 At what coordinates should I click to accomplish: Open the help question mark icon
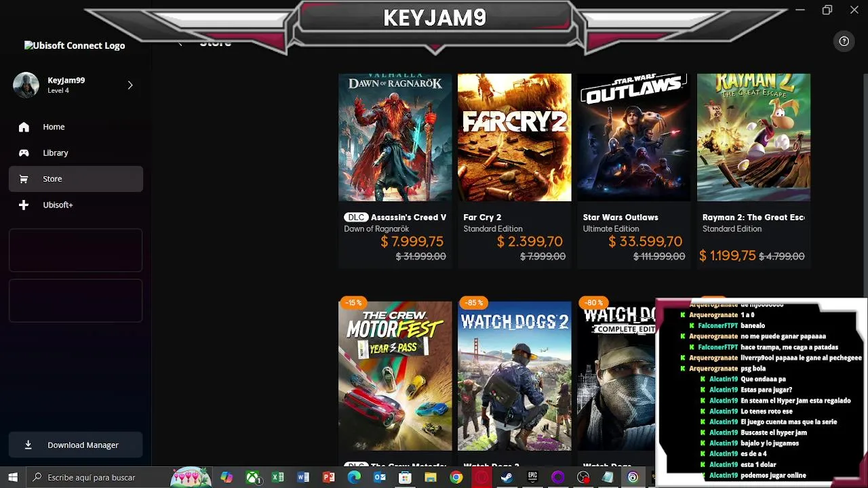(844, 41)
